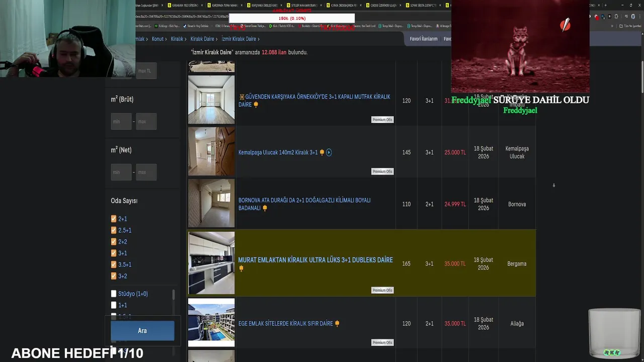Open the Kiralık breadcrumb link
Viewport: 644px width, 362px height.
[177, 39]
